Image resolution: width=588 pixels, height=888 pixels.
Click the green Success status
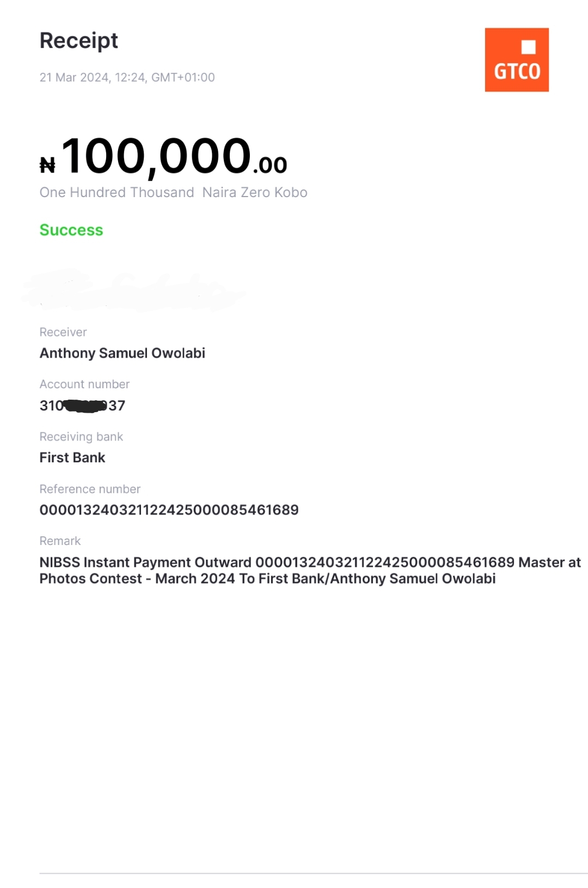pos(71,230)
